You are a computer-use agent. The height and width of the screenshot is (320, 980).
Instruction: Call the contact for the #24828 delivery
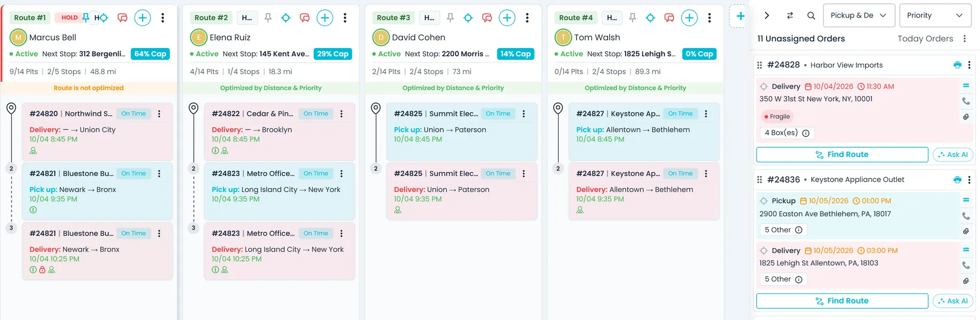[966, 101]
